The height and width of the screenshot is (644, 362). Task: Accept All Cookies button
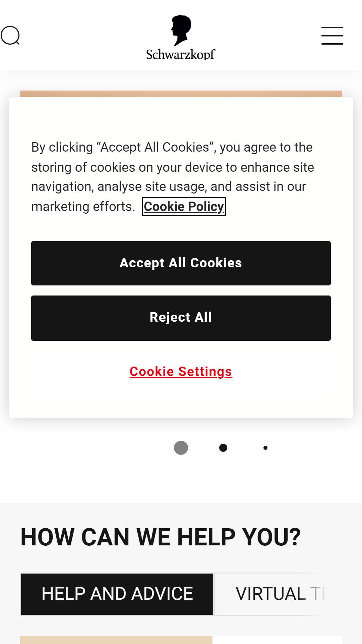(x=181, y=263)
